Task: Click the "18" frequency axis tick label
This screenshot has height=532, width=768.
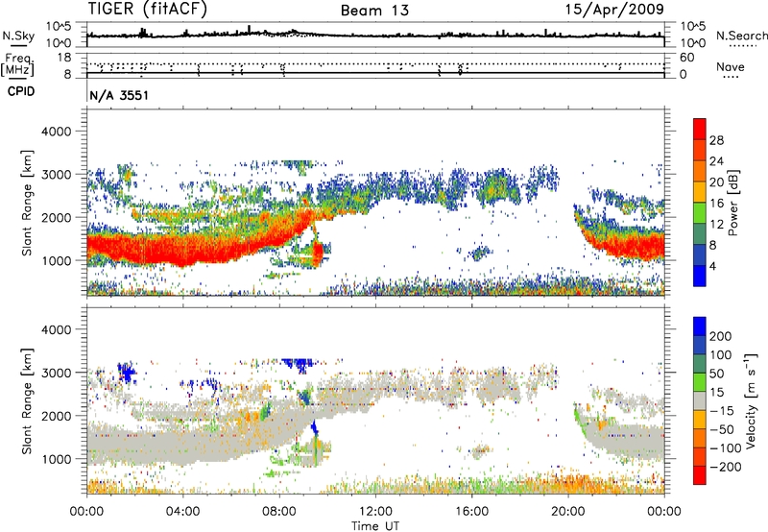Action: click(65, 58)
